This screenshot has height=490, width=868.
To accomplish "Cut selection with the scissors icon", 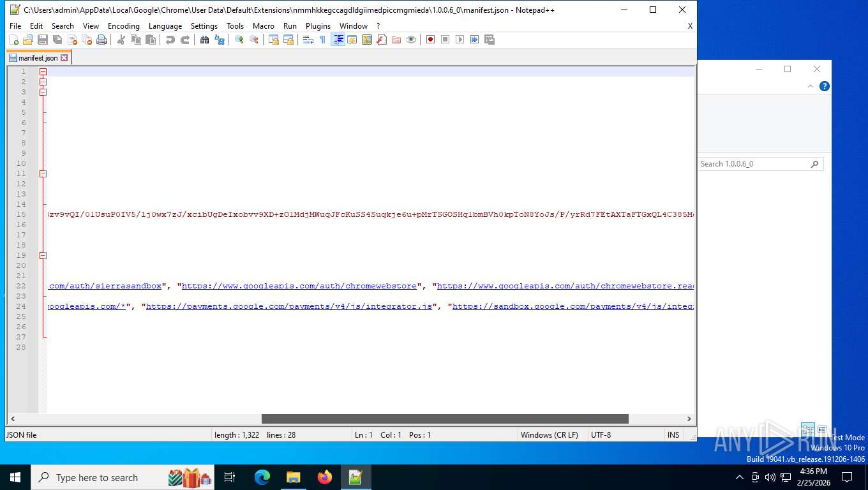I will pyautogui.click(x=121, y=40).
